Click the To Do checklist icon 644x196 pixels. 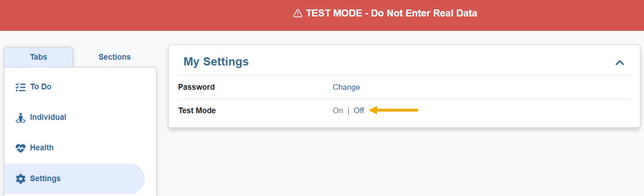click(20, 87)
